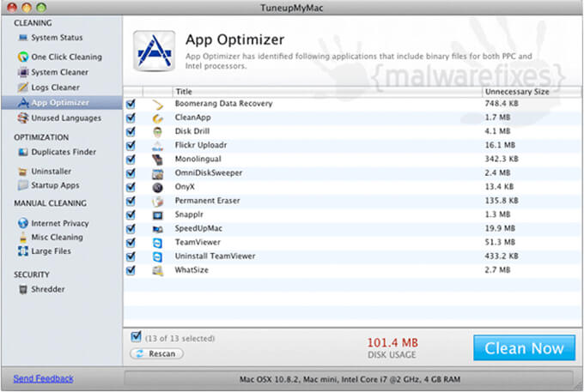Go to Large Files section

click(x=51, y=251)
